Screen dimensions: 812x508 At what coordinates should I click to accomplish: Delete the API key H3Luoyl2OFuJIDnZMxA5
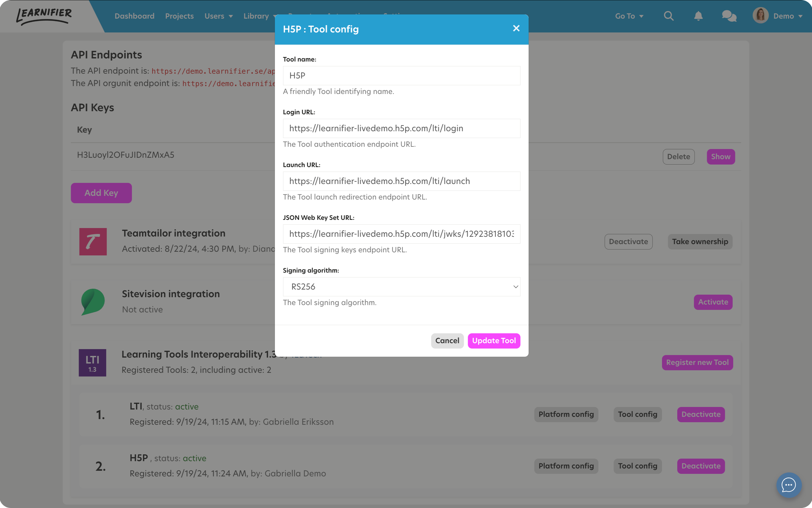(678, 157)
